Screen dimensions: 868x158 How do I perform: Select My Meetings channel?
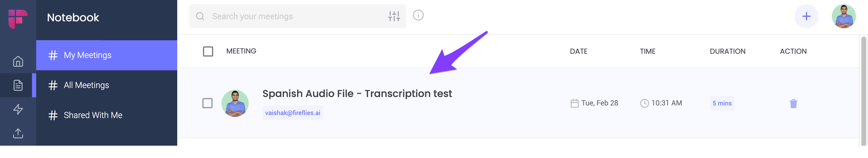[106, 55]
